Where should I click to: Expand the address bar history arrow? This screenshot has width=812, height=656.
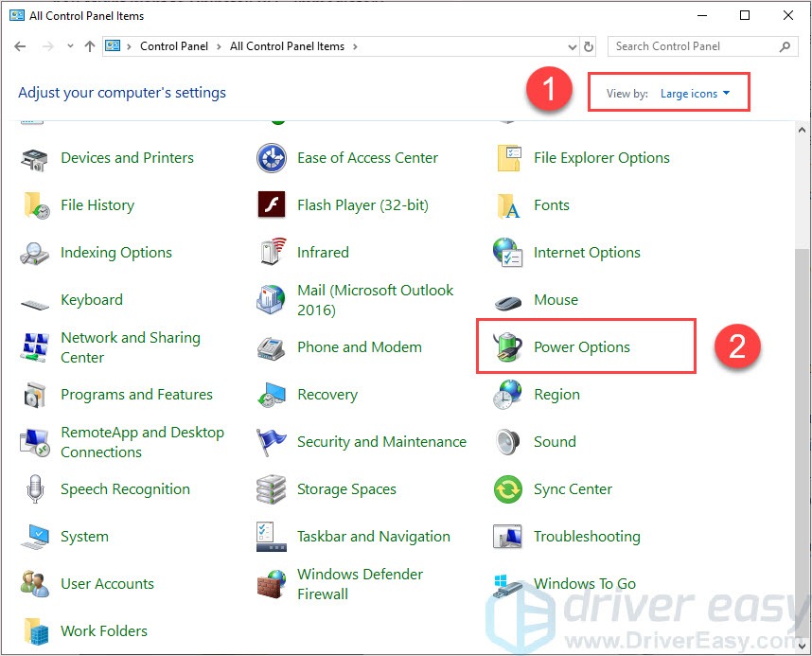[x=572, y=45]
